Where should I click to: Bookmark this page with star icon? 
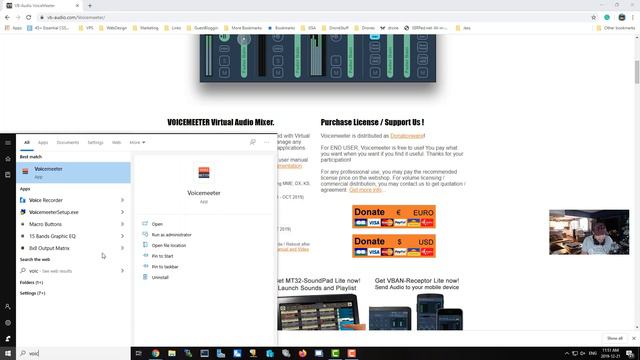[x=593, y=18]
